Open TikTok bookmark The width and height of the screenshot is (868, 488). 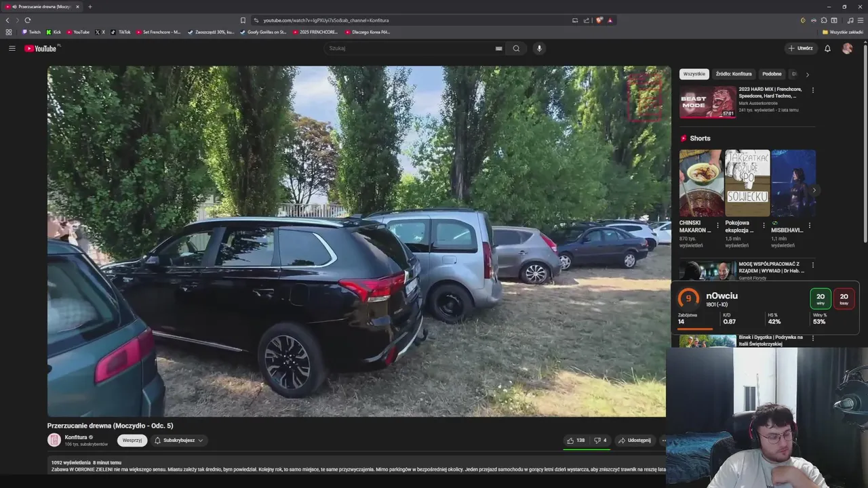click(x=121, y=32)
